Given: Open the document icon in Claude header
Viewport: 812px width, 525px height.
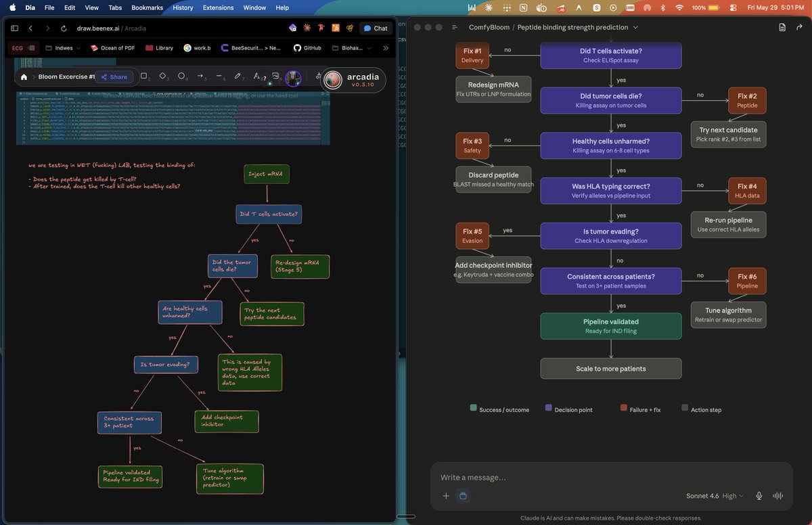Looking at the screenshot, I should 782,28.
